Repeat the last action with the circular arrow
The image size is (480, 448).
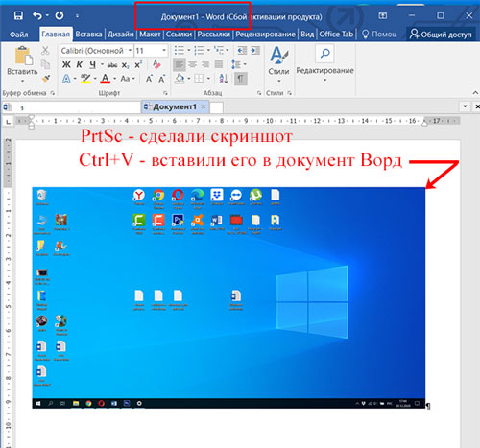coord(60,15)
